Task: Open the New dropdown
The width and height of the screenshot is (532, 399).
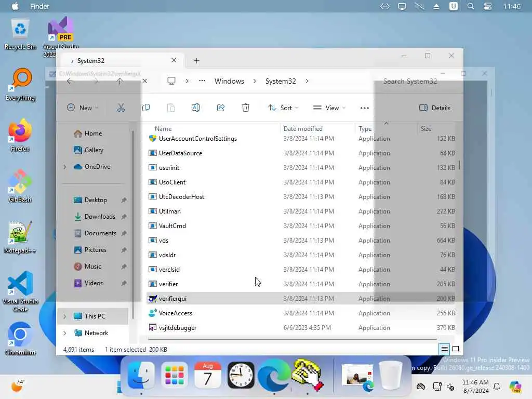Action: pyautogui.click(x=83, y=108)
